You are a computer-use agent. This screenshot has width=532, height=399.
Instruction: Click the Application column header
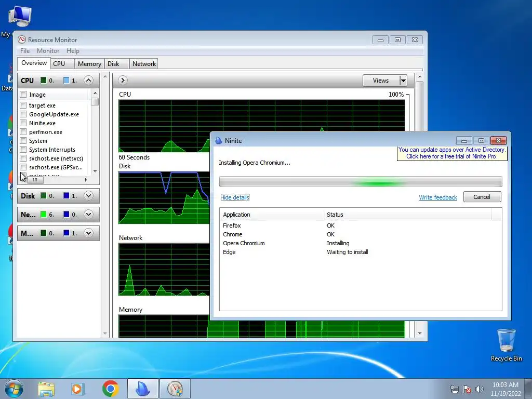[x=271, y=215]
